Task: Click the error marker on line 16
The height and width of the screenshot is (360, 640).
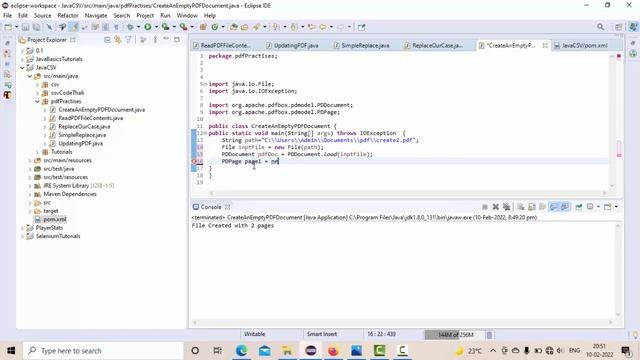Action: 194,162
